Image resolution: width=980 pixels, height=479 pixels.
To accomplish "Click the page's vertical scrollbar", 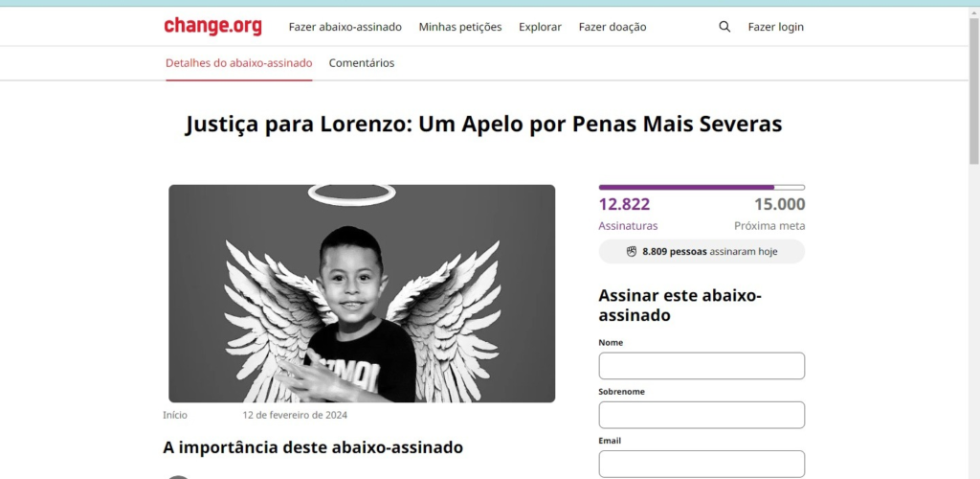I will [973, 242].
